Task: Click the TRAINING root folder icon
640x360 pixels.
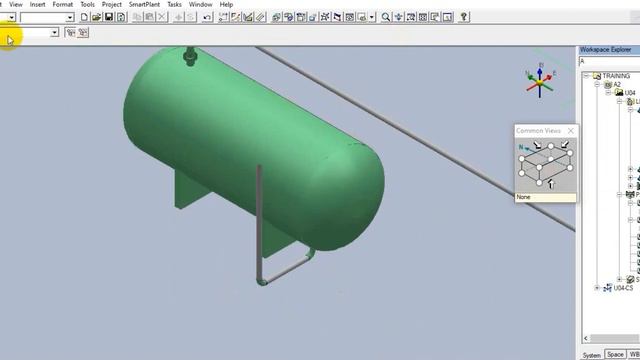Action: click(597, 76)
